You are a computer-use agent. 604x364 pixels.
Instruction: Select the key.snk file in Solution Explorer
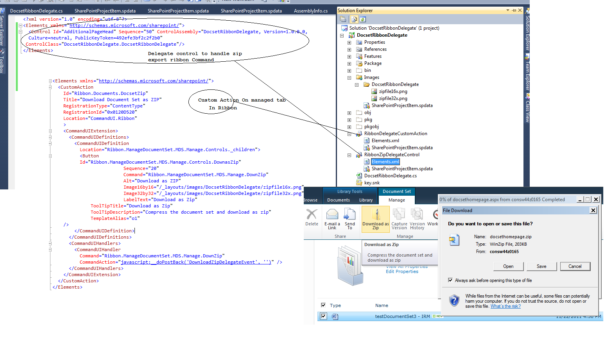[x=372, y=183]
